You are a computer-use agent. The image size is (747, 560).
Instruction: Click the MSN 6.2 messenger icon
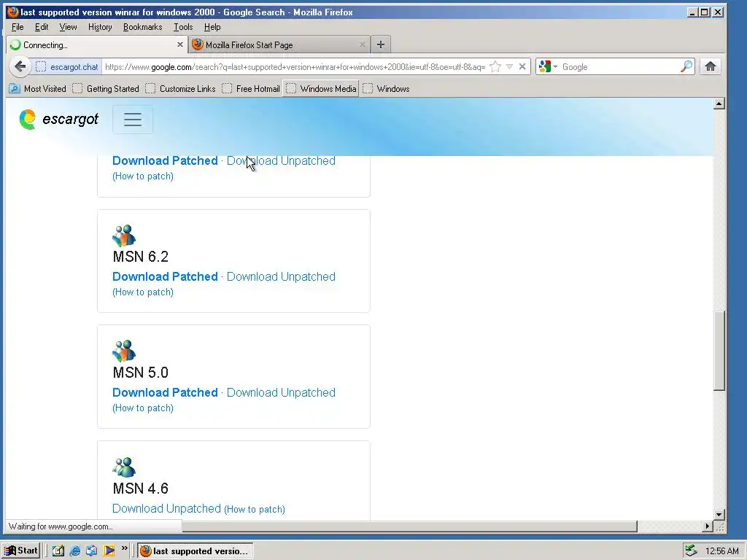coord(124,236)
